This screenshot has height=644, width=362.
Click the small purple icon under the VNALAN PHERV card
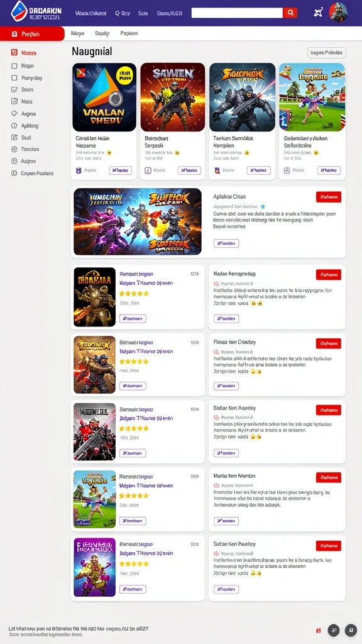coord(79,170)
